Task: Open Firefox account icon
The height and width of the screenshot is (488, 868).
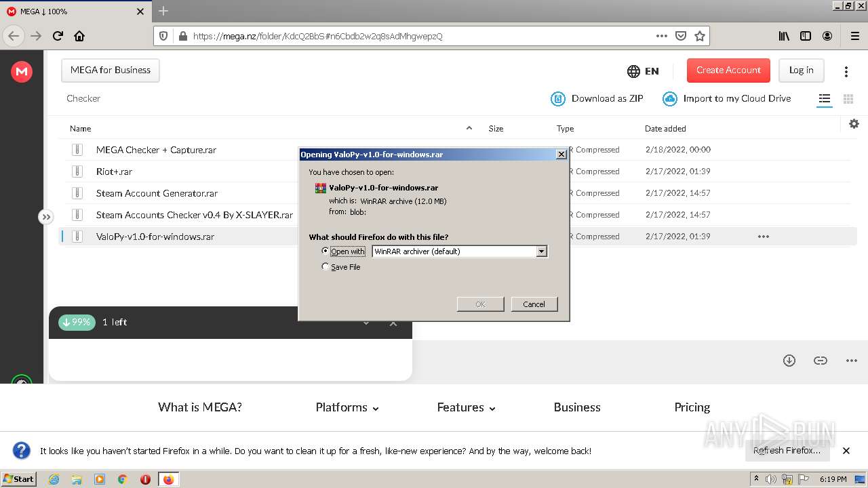Action: tap(827, 36)
